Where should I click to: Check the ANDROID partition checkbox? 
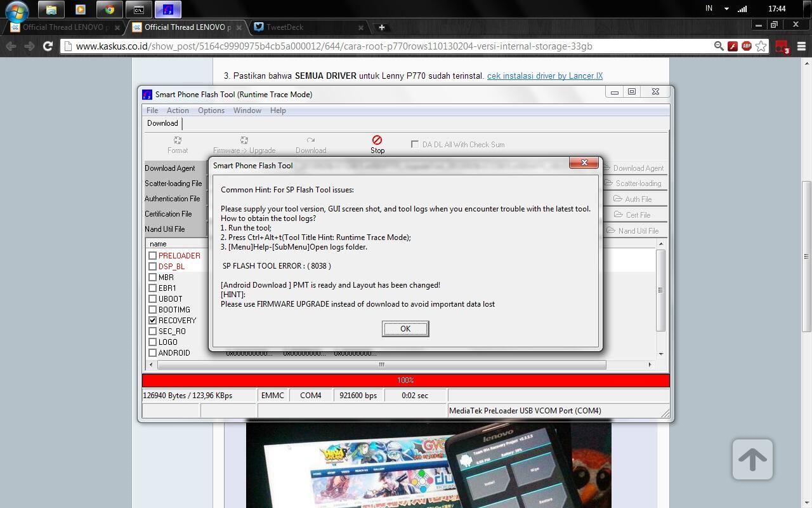pos(152,352)
